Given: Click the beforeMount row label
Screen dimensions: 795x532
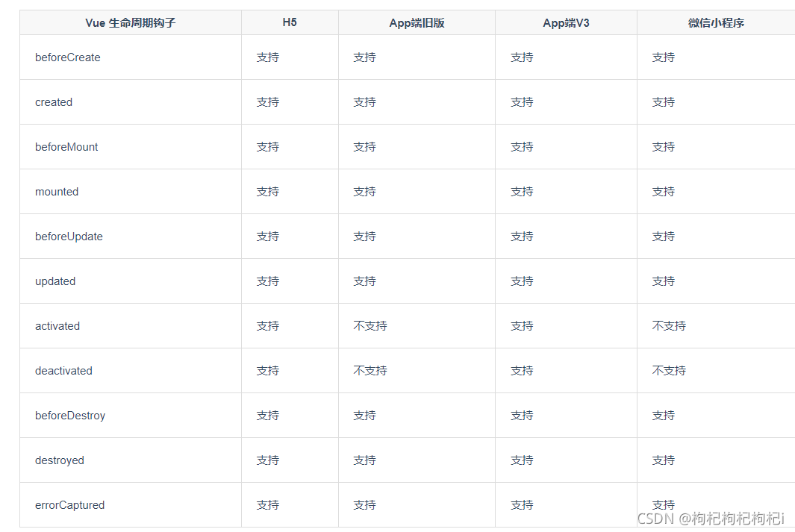Looking at the screenshot, I should click(66, 147).
